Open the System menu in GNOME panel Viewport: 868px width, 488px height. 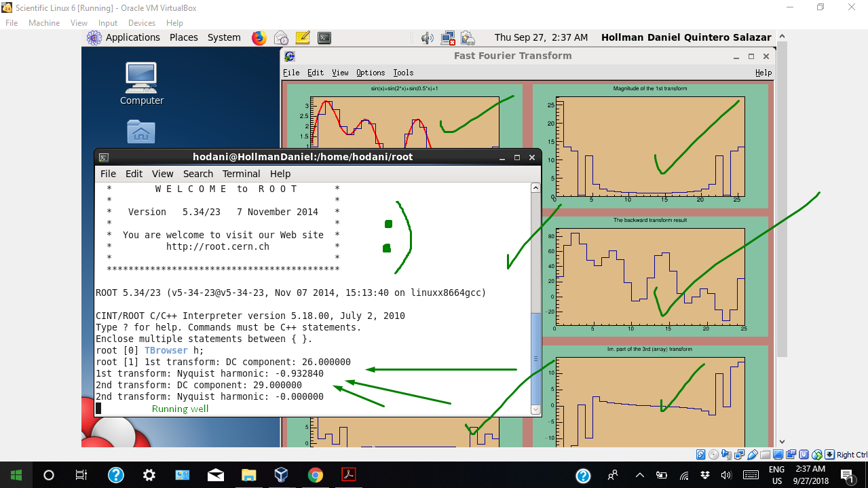pos(224,38)
